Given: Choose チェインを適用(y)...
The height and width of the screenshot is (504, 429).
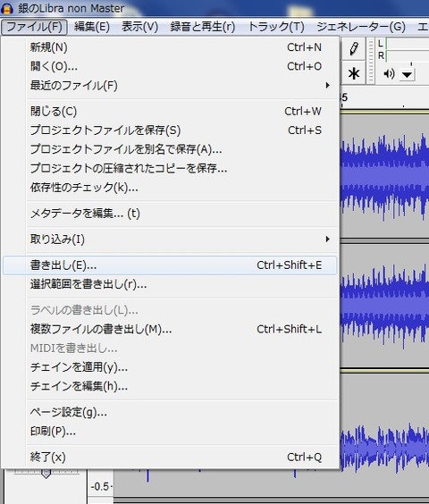Looking at the screenshot, I should pos(170,367).
